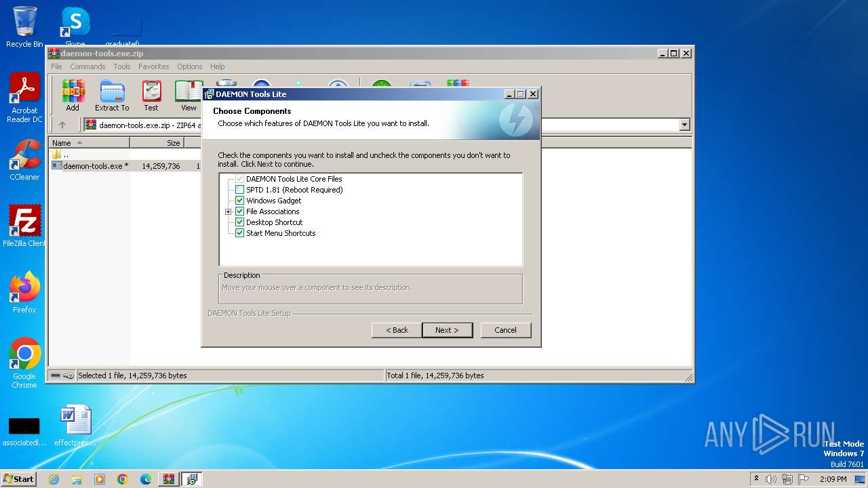This screenshot has width=868, height=488.
Task: Open Firefox desktop shortcut
Action: click(x=24, y=293)
